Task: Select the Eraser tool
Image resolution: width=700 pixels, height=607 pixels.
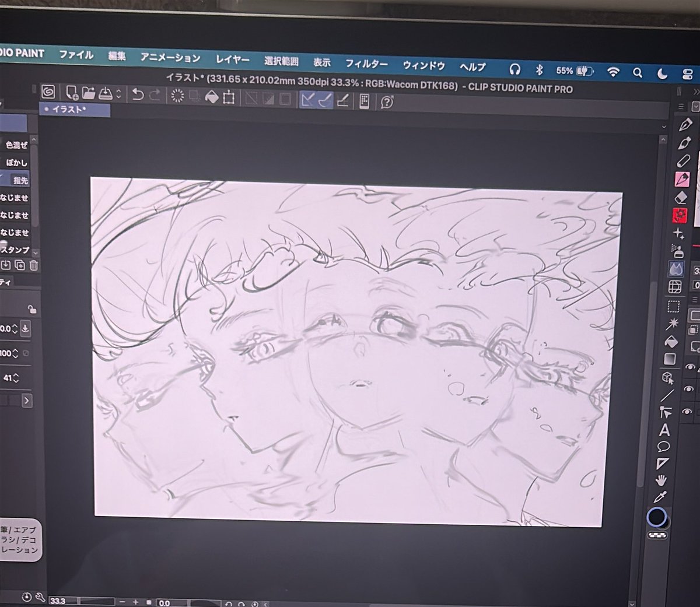Action: [x=681, y=197]
